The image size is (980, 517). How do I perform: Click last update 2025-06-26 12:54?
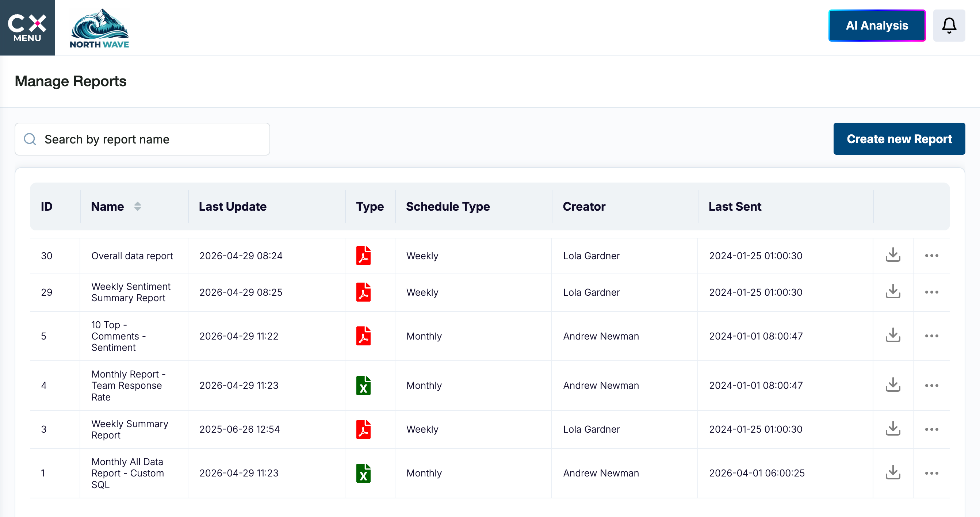pyautogui.click(x=239, y=429)
